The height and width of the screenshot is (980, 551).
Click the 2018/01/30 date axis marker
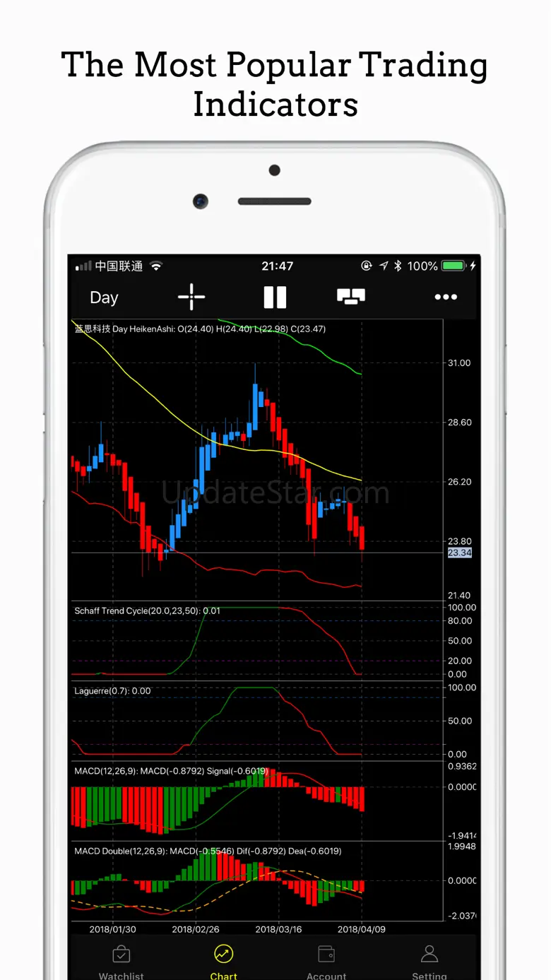(112, 930)
